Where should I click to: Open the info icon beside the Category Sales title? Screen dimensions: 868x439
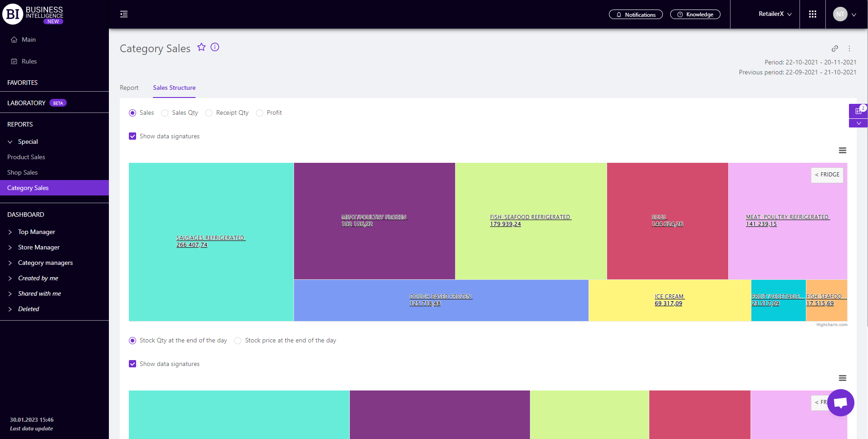click(215, 47)
